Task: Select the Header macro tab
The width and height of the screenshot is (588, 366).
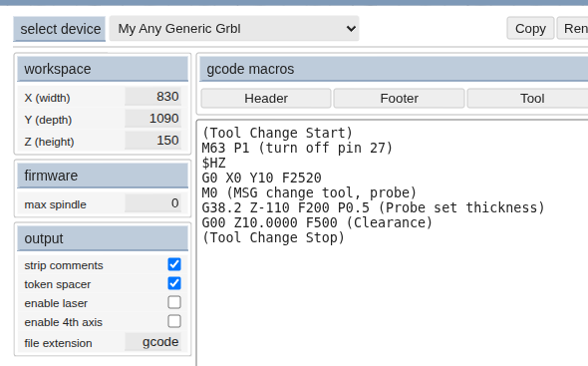Action: (x=266, y=99)
